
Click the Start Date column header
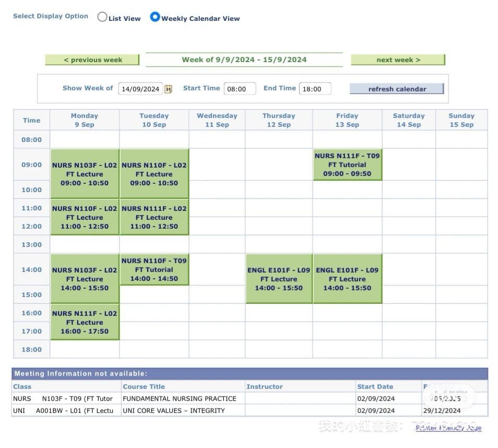point(375,387)
